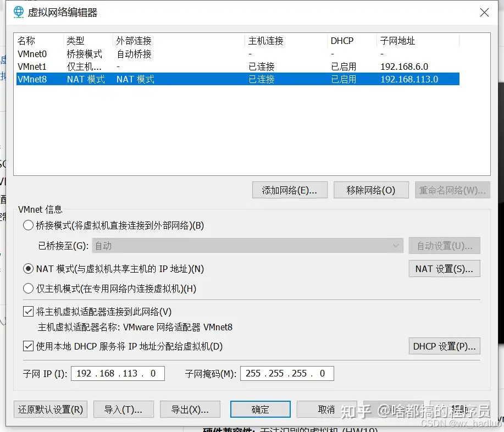504x432 pixels.
Task: Click 还原默认设置(R) button
Action: coord(51,409)
